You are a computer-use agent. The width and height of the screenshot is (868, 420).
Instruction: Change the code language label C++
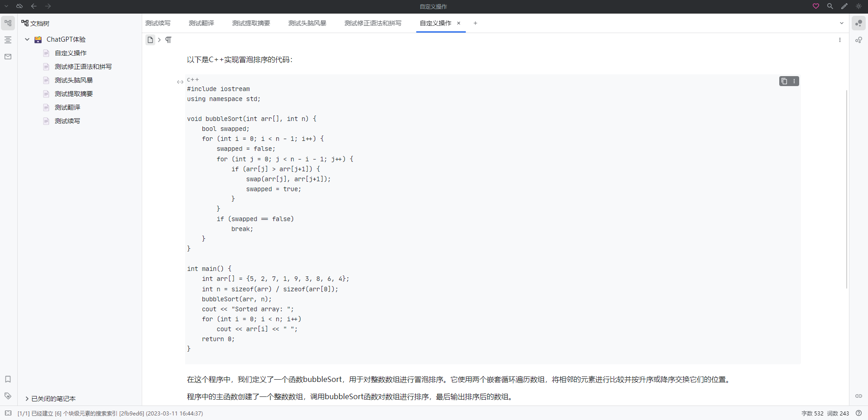point(193,80)
